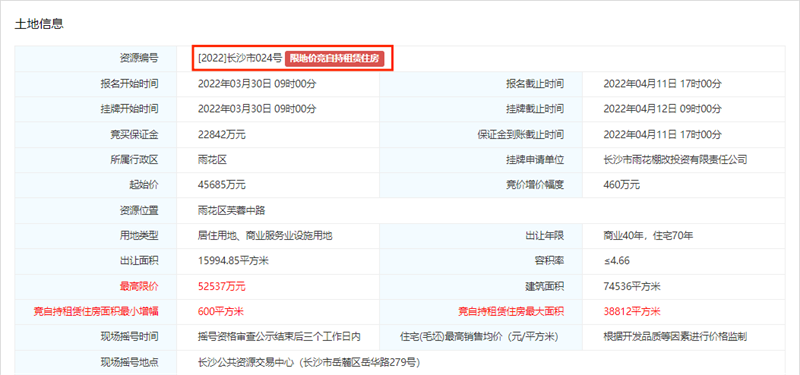Click the 出让面积 label
Image resolution: width=800 pixels, height=375 pixels.
click(x=139, y=261)
